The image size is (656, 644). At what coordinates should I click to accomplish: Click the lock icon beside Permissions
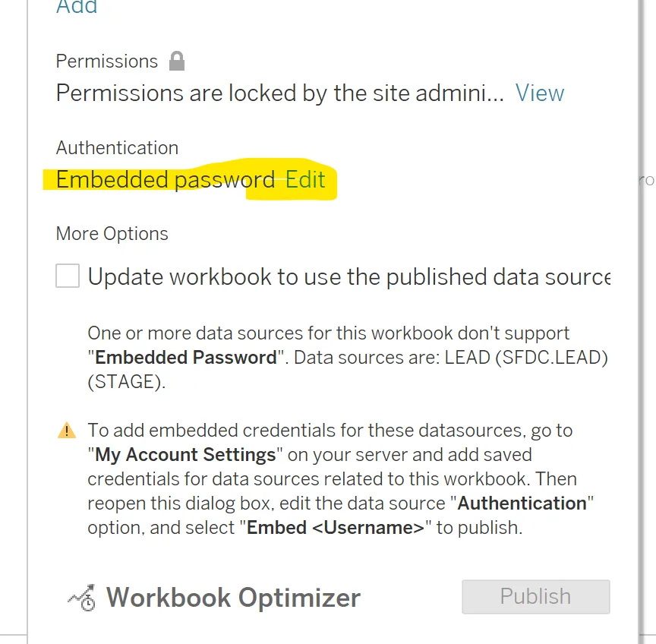click(x=177, y=61)
